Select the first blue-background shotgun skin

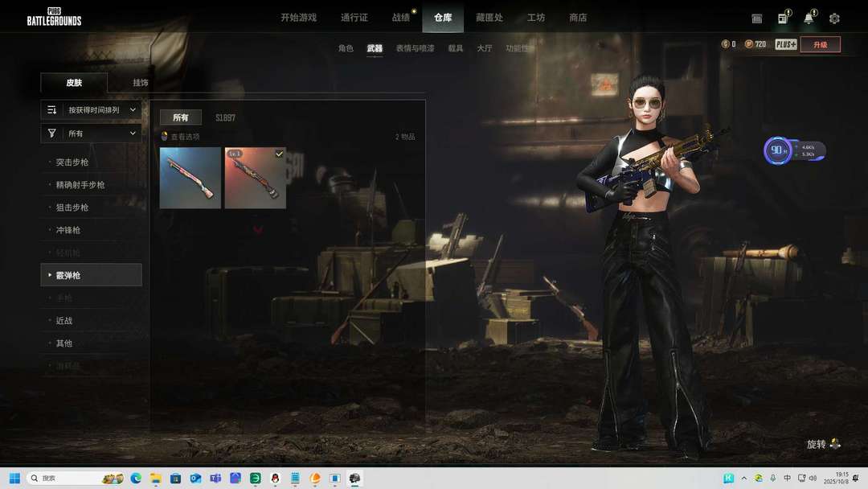point(190,178)
